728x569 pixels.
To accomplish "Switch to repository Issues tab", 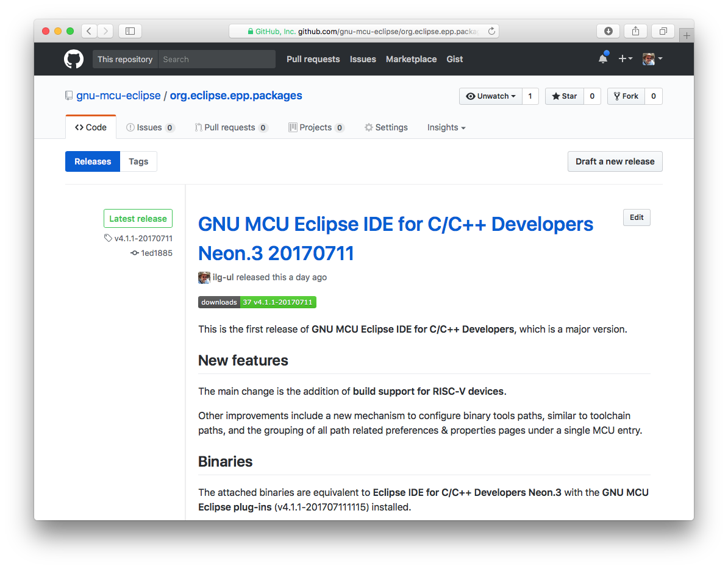I will point(151,127).
